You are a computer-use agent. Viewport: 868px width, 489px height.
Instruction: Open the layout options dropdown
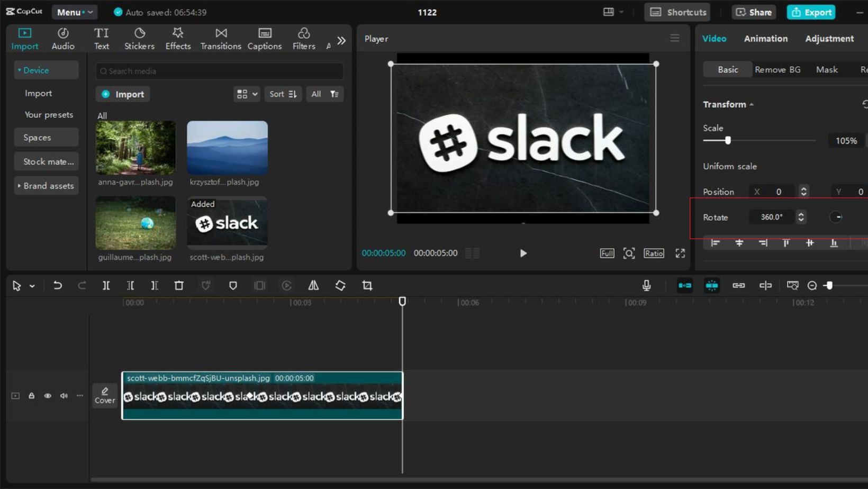pos(613,12)
